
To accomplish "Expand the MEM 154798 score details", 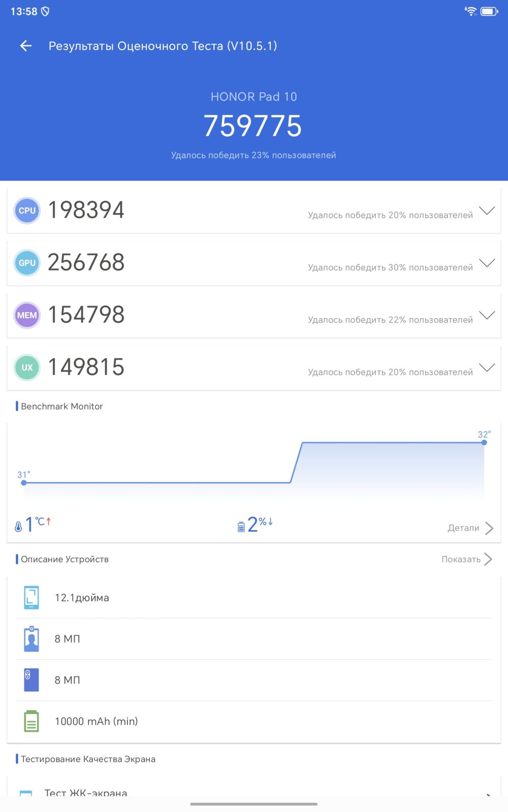I will coord(487,315).
